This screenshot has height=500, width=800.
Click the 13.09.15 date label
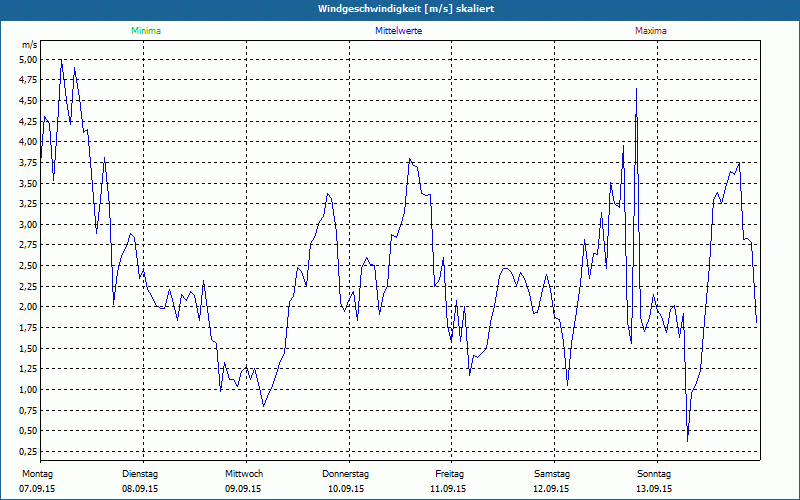point(654,489)
